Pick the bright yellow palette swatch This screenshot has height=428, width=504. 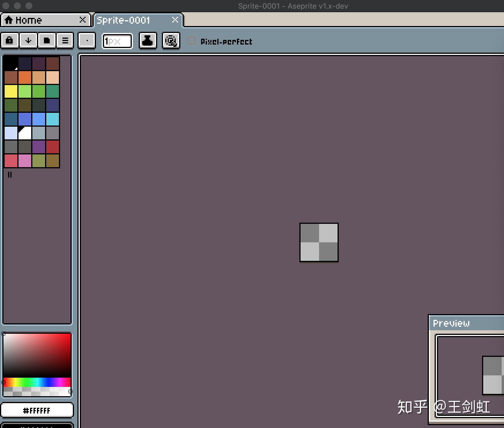tap(11, 91)
